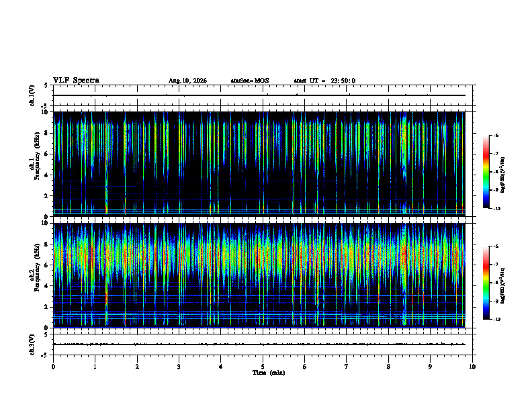Click the "6" minute tick label
The image size is (532, 411).
pos(305,367)
